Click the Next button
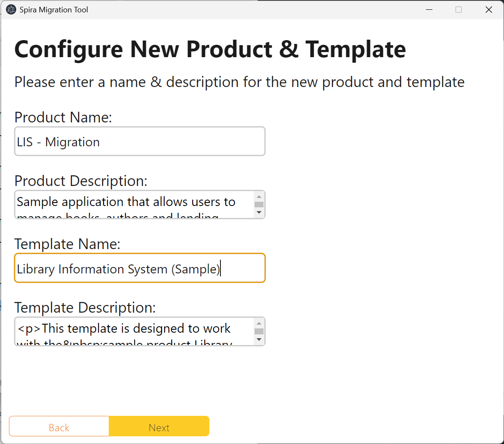This screenshot has height=444, width=504. [x=159, y=426]
